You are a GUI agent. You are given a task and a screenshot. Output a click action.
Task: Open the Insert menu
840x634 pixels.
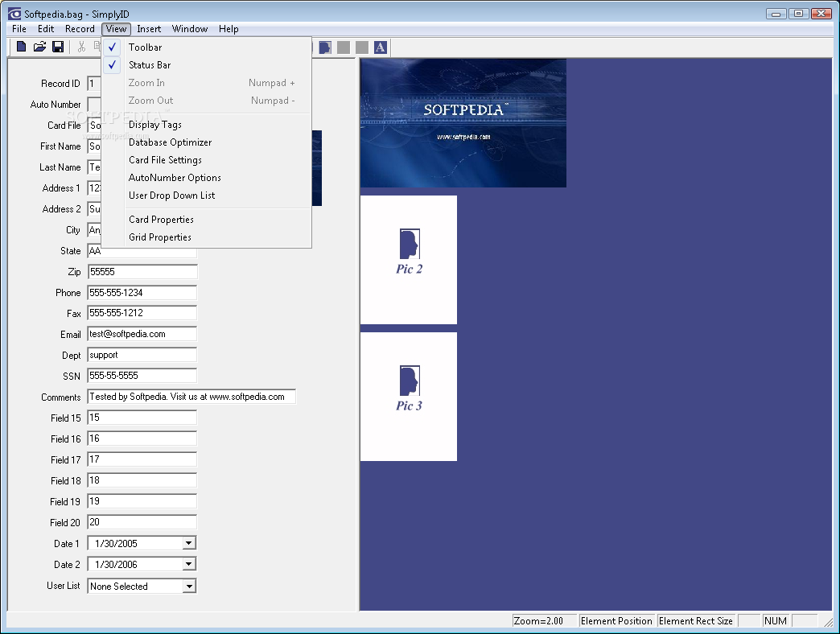click(x=149, y=29)
